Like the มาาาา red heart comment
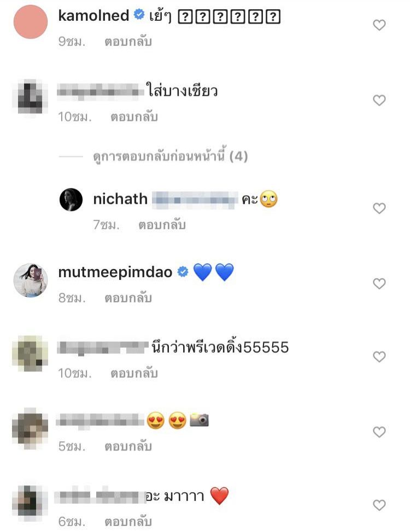The width and height of the screenshot is (410, 532). pos(379,506)
